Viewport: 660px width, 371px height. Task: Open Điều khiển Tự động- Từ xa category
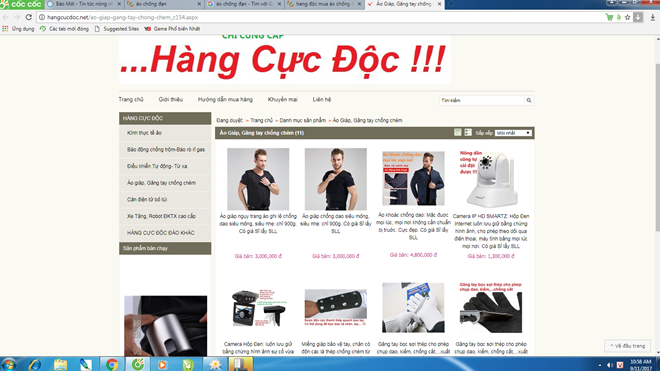click(165, 166)
